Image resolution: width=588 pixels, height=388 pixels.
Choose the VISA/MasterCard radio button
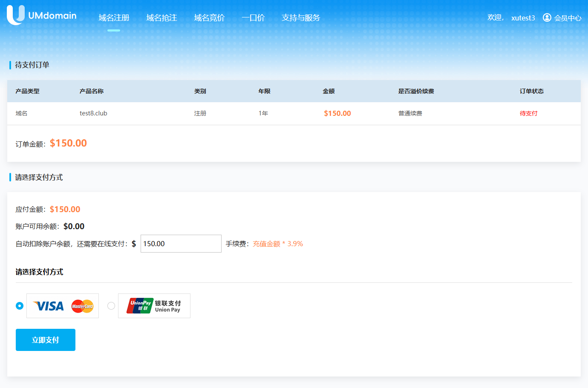pyautogui.click(x=20, y=306)
